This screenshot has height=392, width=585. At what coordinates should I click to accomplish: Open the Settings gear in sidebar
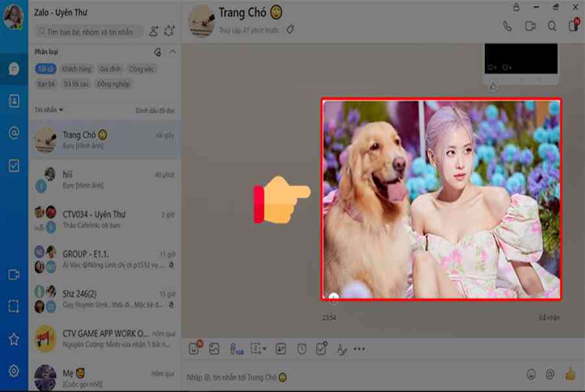[x=14, y=371]
